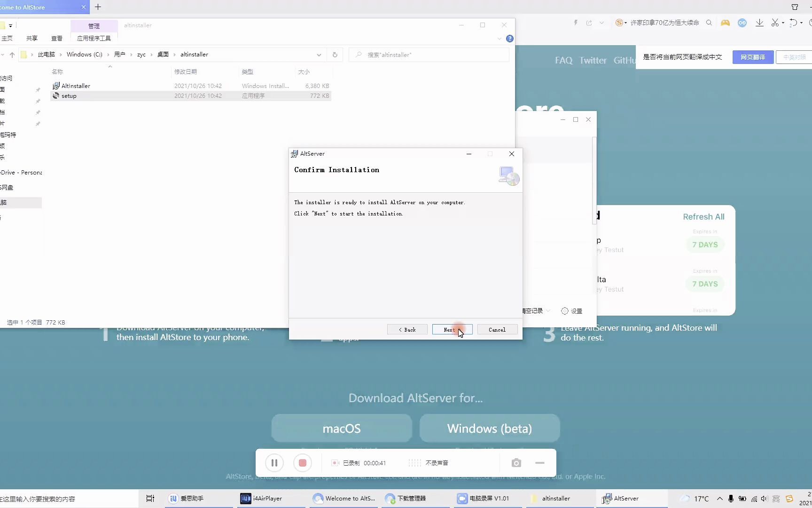This screenshot has width=812, height=508.
Task: Stop the screen recording
Action: click(303, 463)
